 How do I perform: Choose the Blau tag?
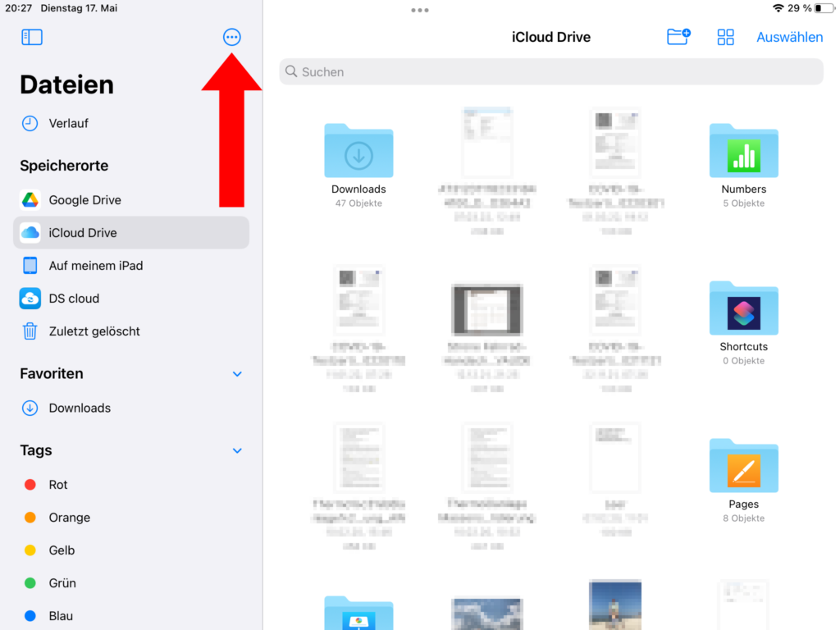131,615
